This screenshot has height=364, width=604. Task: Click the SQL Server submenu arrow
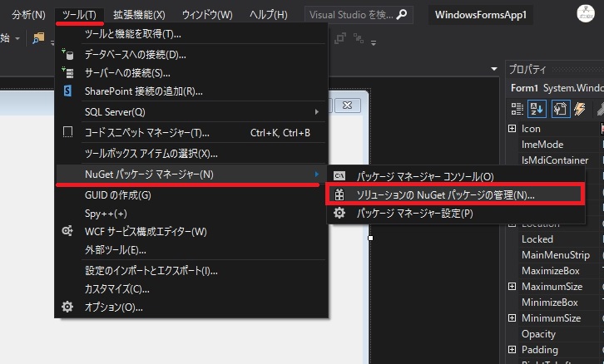(x=317, y=112)
